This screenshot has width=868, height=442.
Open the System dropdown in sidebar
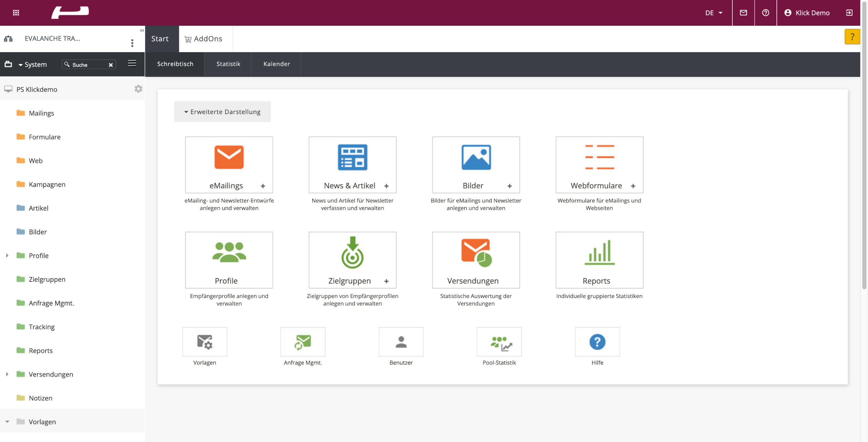(x=33, y=64)
